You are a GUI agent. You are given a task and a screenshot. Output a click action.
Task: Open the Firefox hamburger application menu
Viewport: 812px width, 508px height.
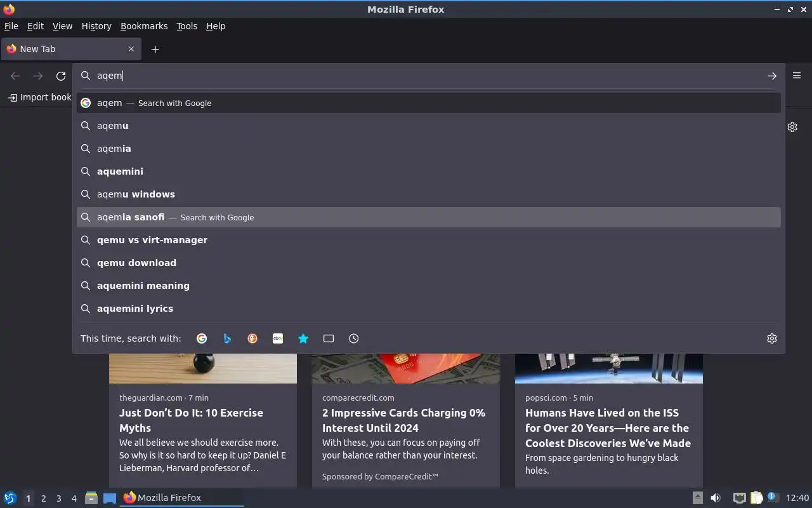click(x=797, y=76)
